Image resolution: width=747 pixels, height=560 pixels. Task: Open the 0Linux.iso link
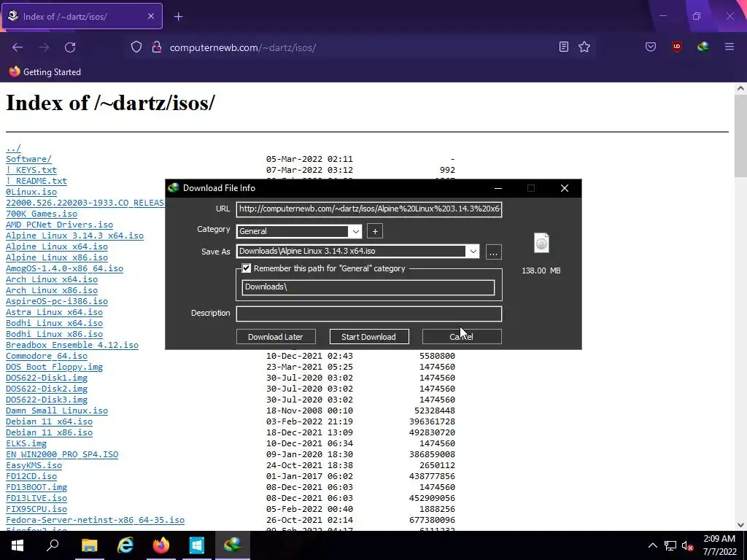[31, 192]
